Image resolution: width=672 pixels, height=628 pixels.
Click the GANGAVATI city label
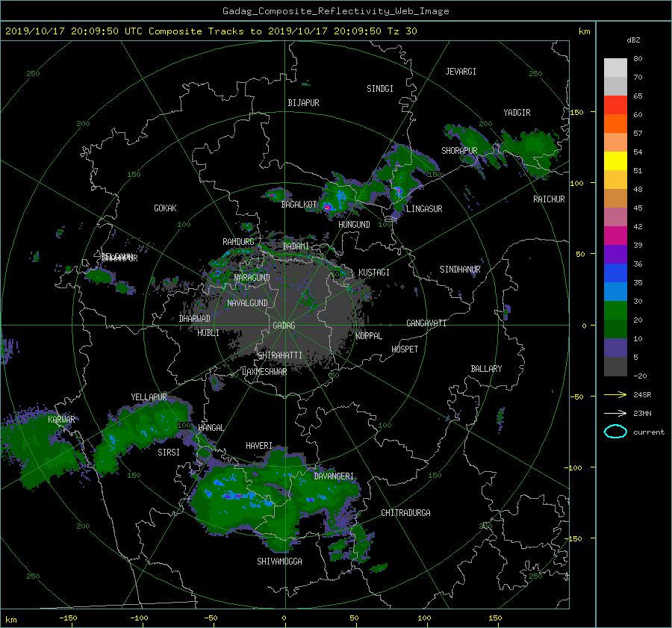426,323
